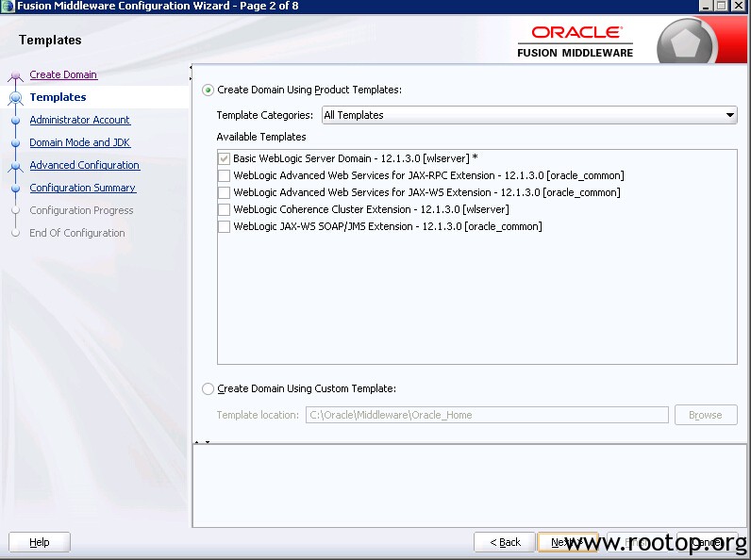This screenshot has height=560, width=751.
Task: Maximize the Configuration Wizard window
Action: [x=722, y=6]
